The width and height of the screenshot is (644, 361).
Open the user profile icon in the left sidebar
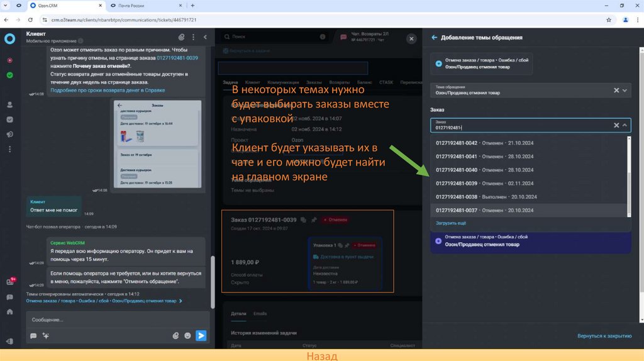click(x=10, y=105)
